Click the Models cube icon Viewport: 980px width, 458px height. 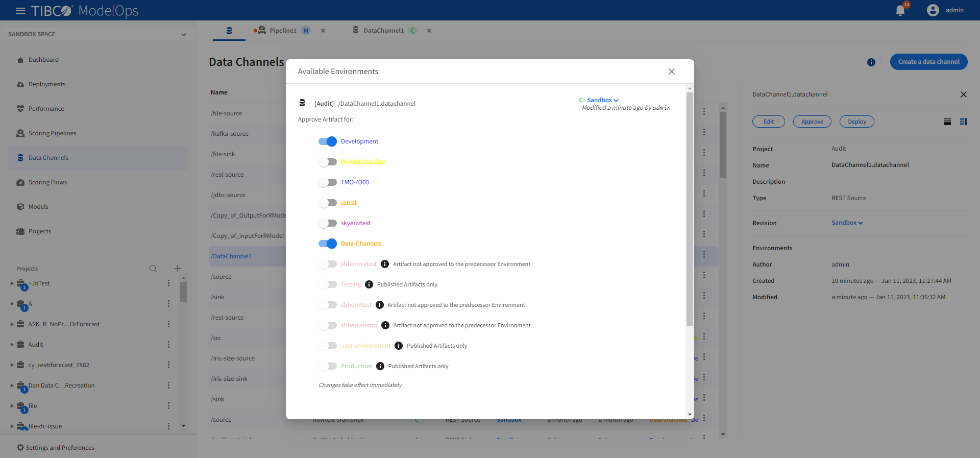tap(20, 207)
